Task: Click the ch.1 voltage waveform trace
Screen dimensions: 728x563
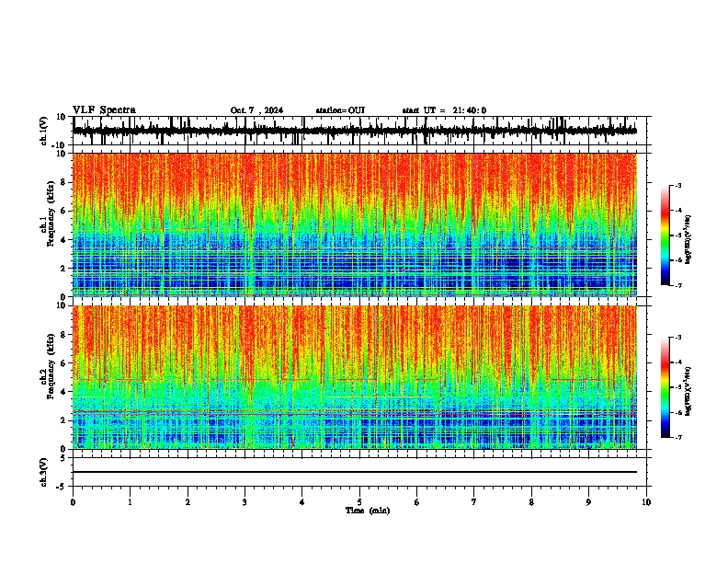Action: [x=355, y=131]
